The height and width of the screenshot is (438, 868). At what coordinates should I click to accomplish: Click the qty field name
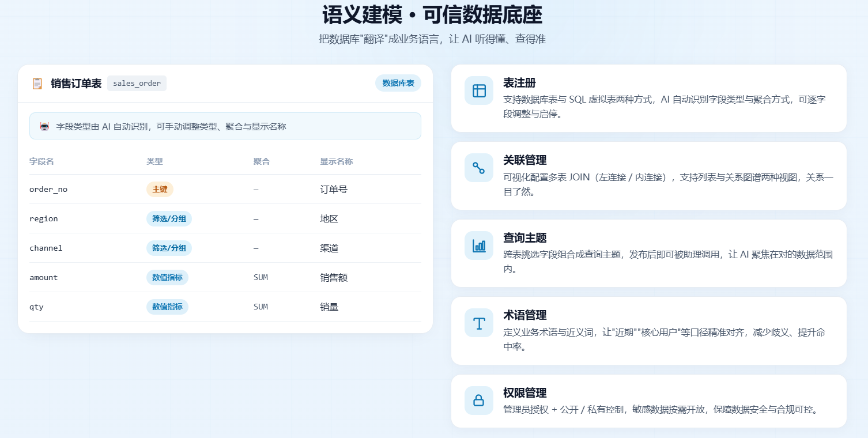pyautogui.click(x=36, y=307)
